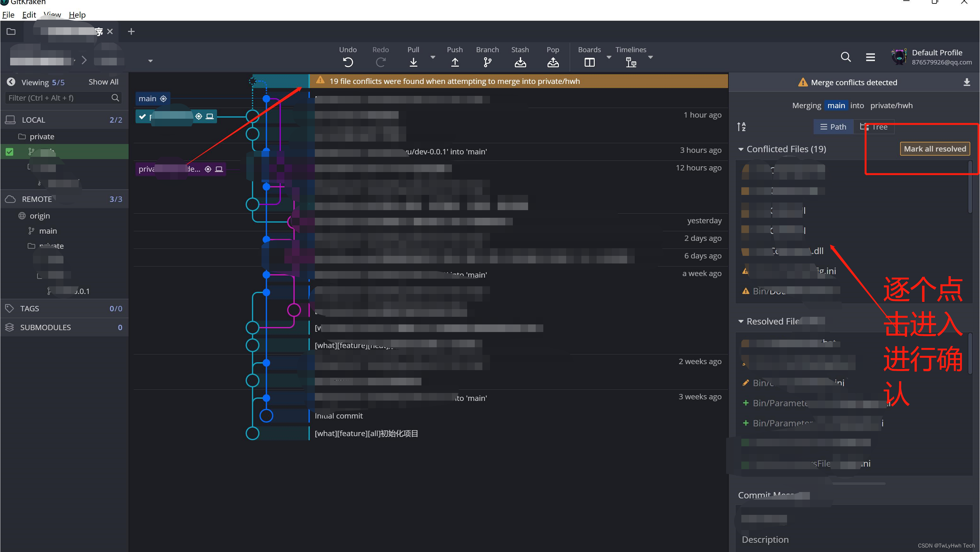The width and height of the screenshot is (980, 552).
Task: Click the Pull icon in the toolbar
Action: [413, 62]
